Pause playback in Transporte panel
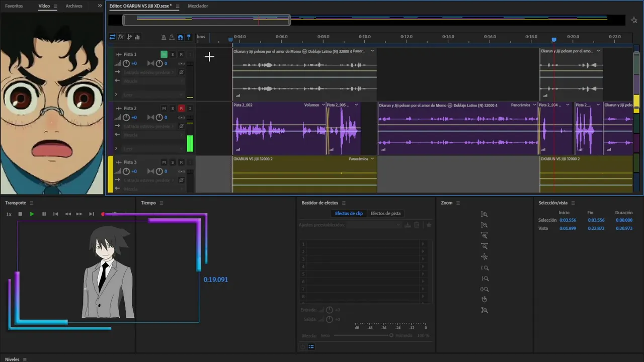This screenshot has width=644, height=362. pyautogui.click(x=44, y=214)
